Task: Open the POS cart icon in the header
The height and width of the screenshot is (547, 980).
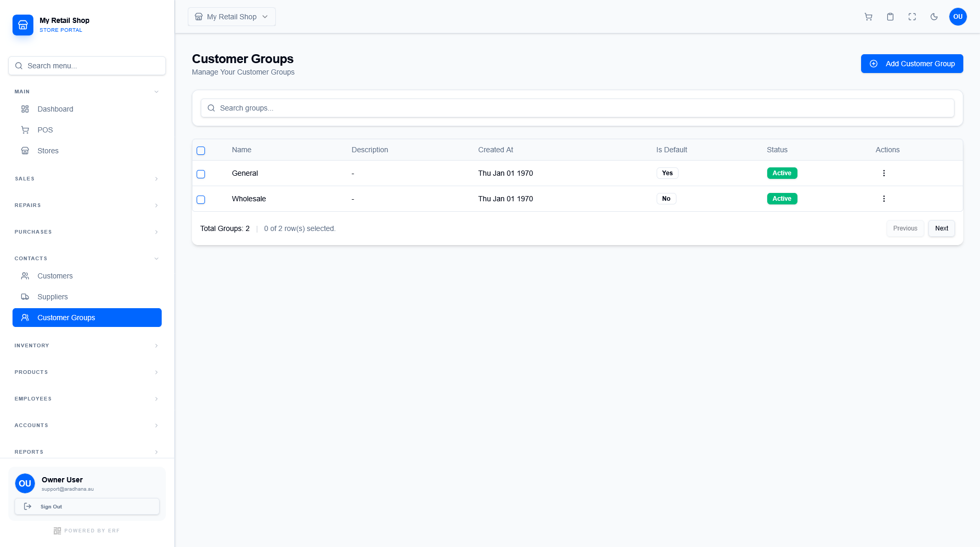Action: [x=868, y=16]
